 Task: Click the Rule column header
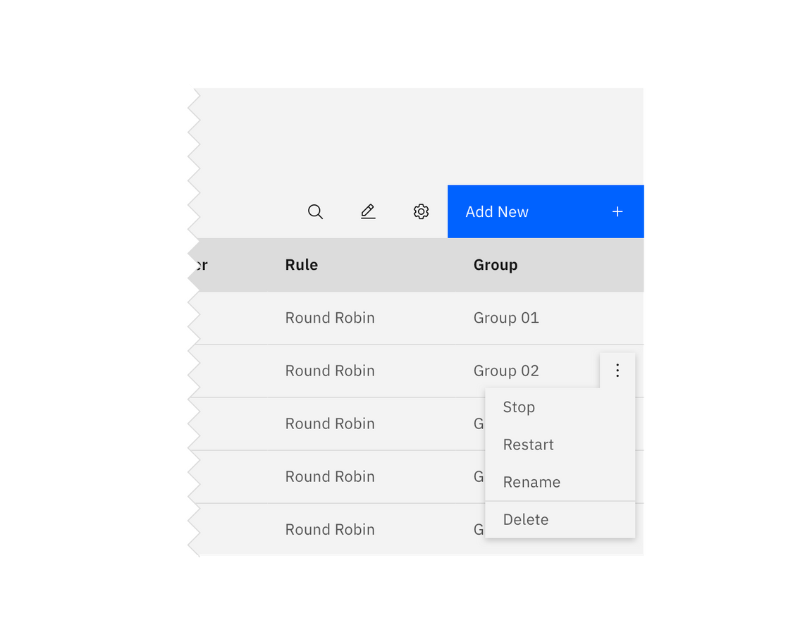point(301,265)
